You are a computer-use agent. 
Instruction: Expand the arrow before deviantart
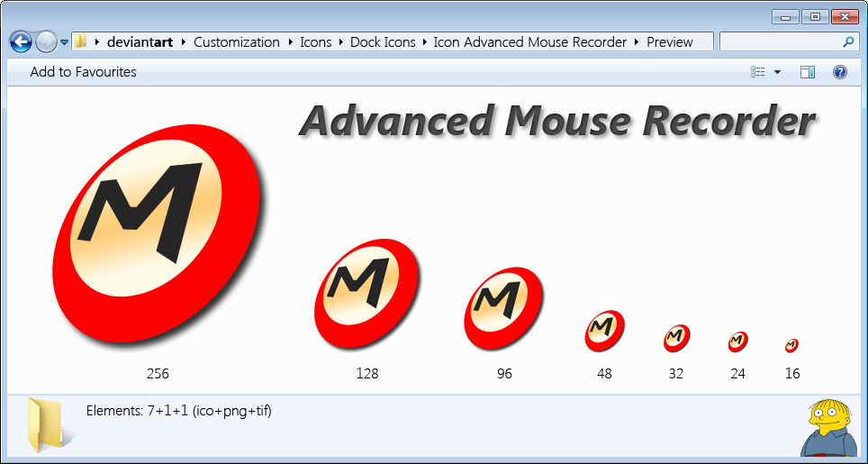[97, 42]
